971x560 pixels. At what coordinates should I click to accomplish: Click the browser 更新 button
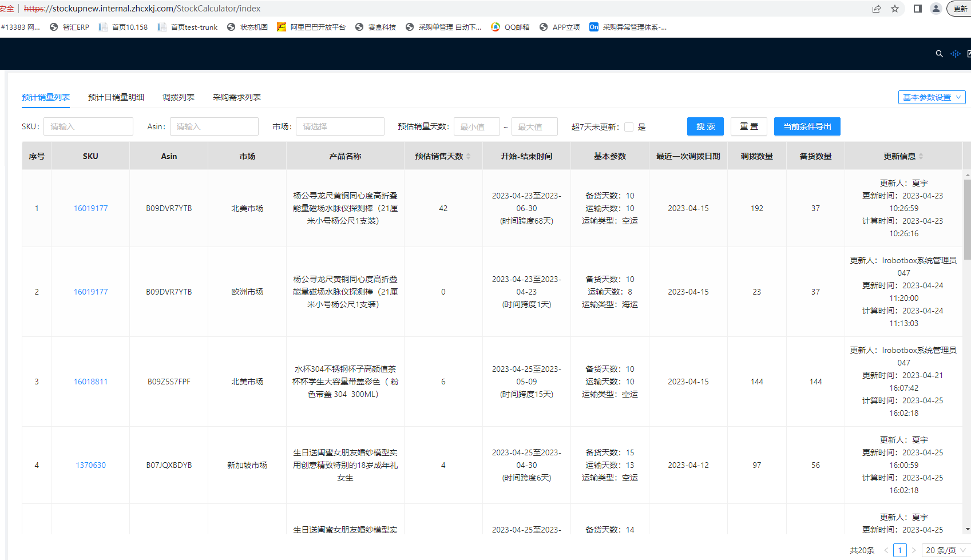coord(960,9)
